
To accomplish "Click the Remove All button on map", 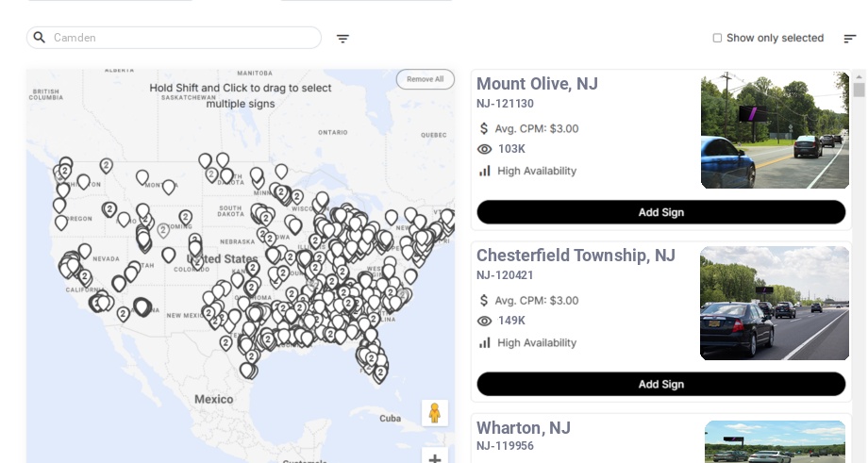I will click(x=425, y=79).
